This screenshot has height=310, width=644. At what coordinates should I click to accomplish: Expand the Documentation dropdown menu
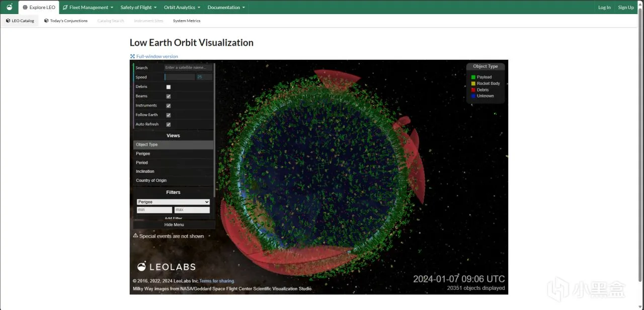tap(226, 8)
